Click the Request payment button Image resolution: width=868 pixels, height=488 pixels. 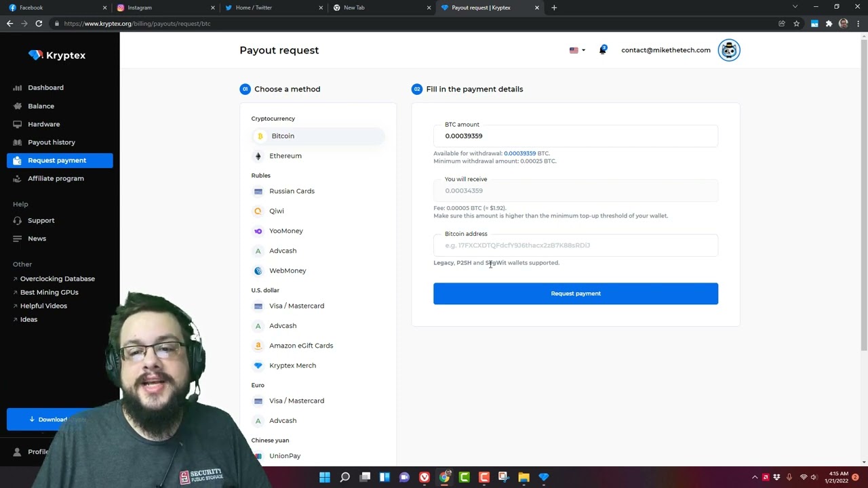(576, 293)
